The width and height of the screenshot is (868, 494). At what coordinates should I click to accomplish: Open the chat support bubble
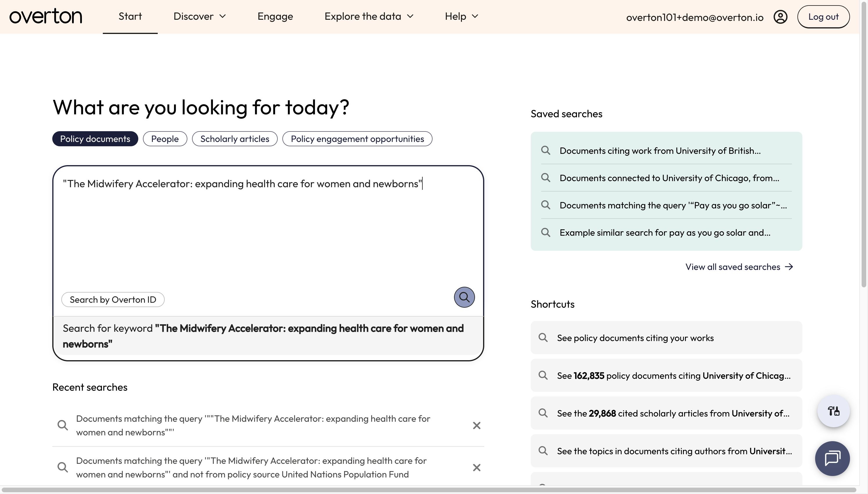pos(832,458)
